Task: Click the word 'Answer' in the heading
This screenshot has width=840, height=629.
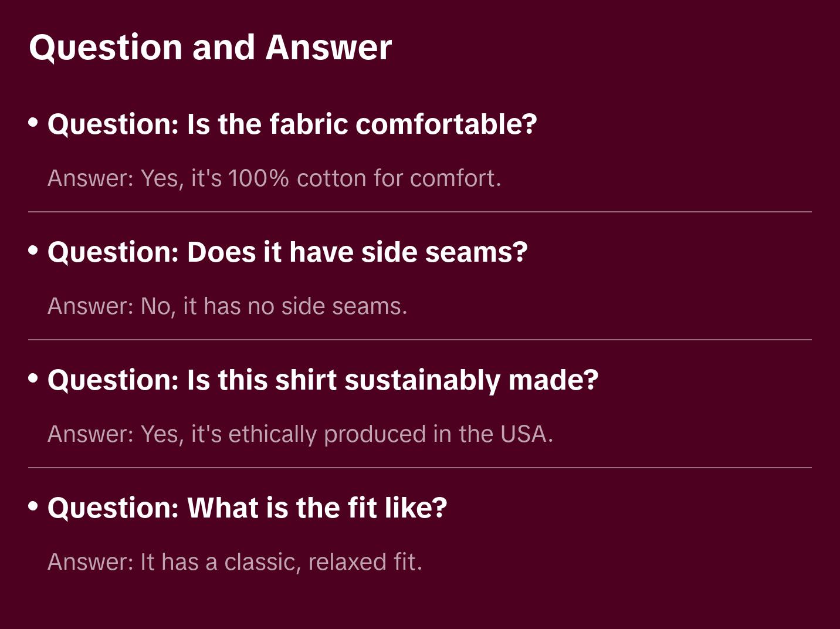Action: coord(328,47)
